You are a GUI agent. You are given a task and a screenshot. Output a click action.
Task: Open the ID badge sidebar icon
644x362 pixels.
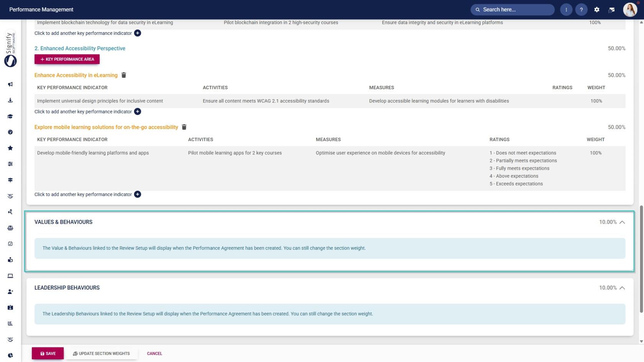pos(10,308)
